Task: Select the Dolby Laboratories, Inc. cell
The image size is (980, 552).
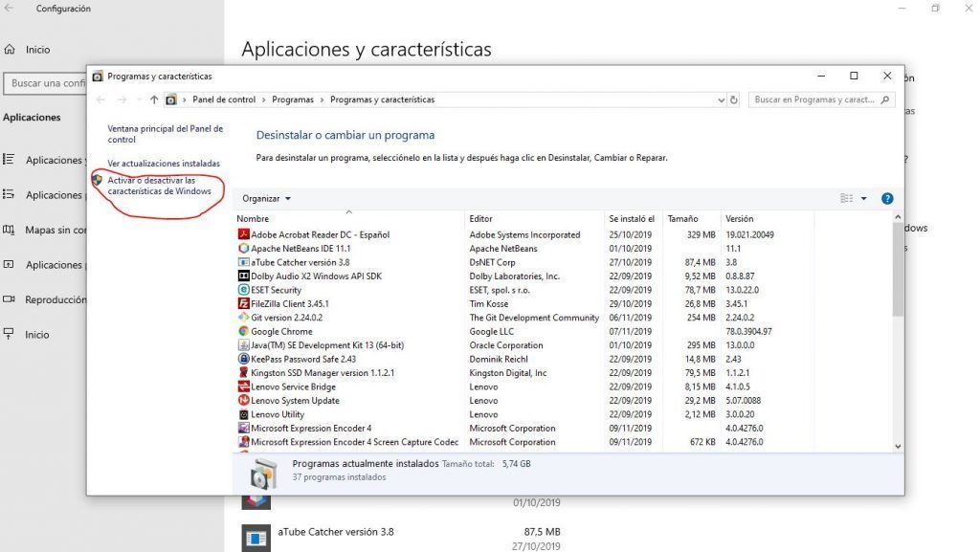Action: 514,276
